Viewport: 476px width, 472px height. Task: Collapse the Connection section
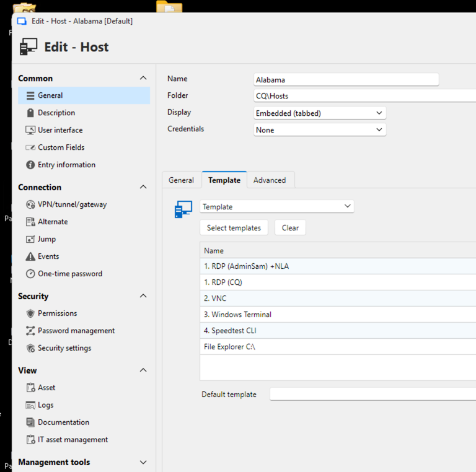coord(143,187)
